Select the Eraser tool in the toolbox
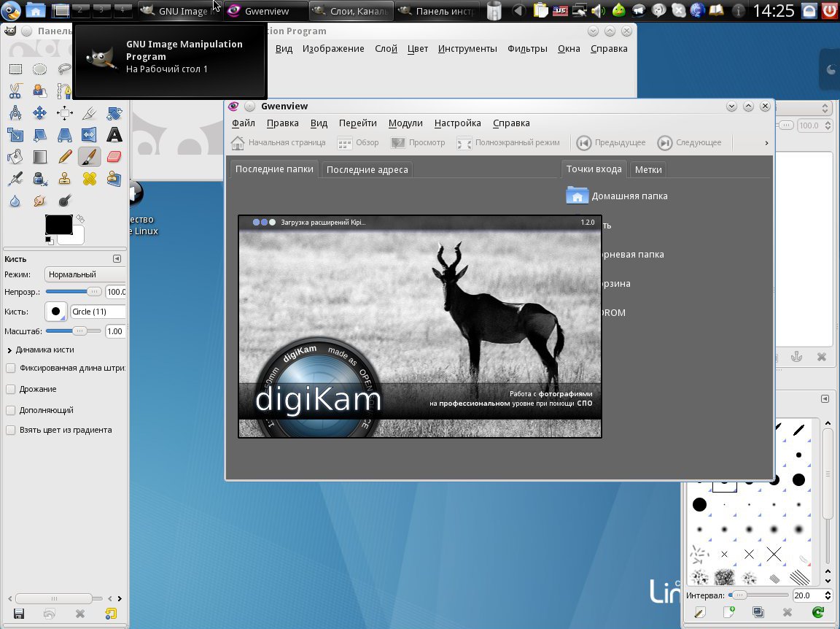Viewport: 840px width, 629px height. [x=114, y=156]
